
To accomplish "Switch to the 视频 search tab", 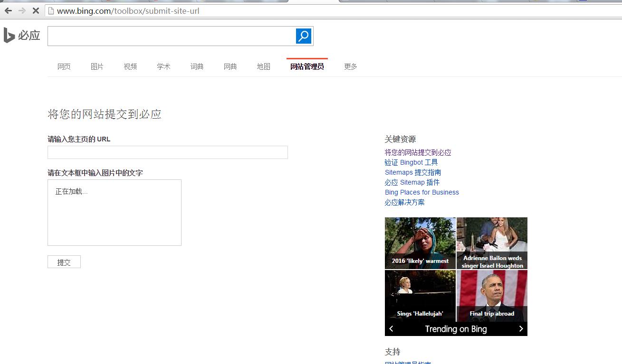I will tap(130, 66).
